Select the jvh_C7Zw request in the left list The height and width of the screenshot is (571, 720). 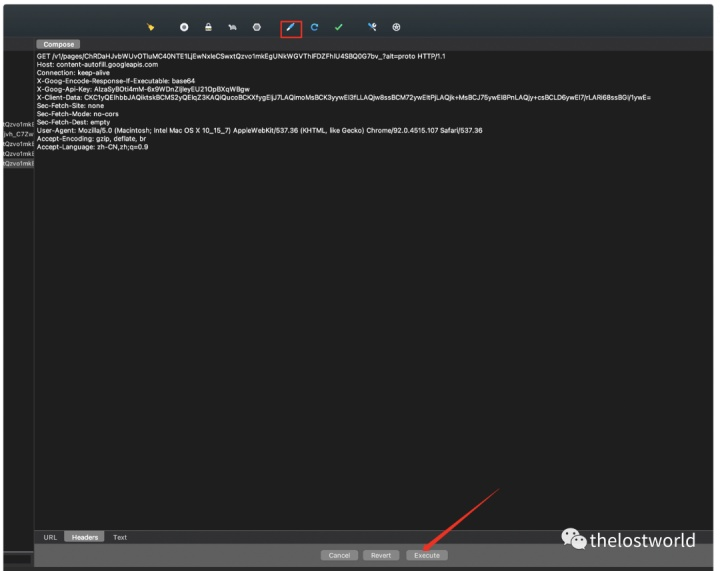[18, 134]
